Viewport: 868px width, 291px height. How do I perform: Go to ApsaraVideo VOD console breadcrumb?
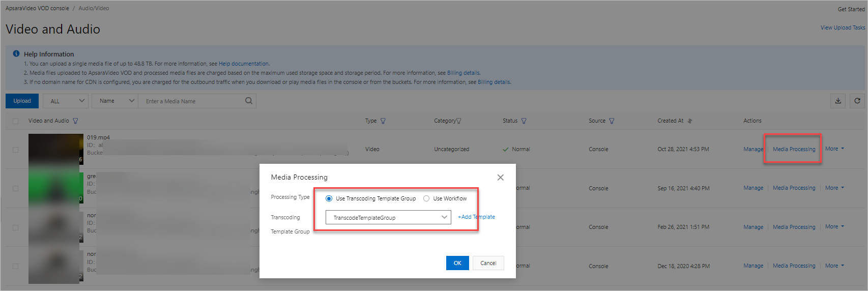click(x=37, y=8)
